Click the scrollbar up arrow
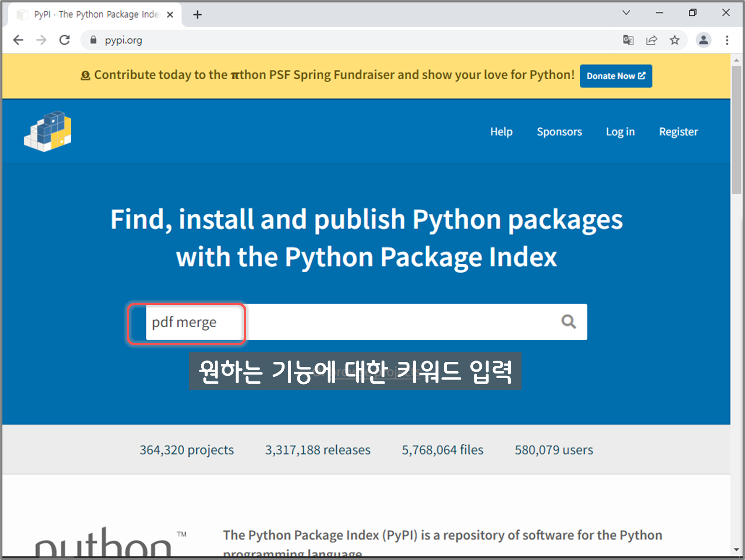 pos(736,60)
